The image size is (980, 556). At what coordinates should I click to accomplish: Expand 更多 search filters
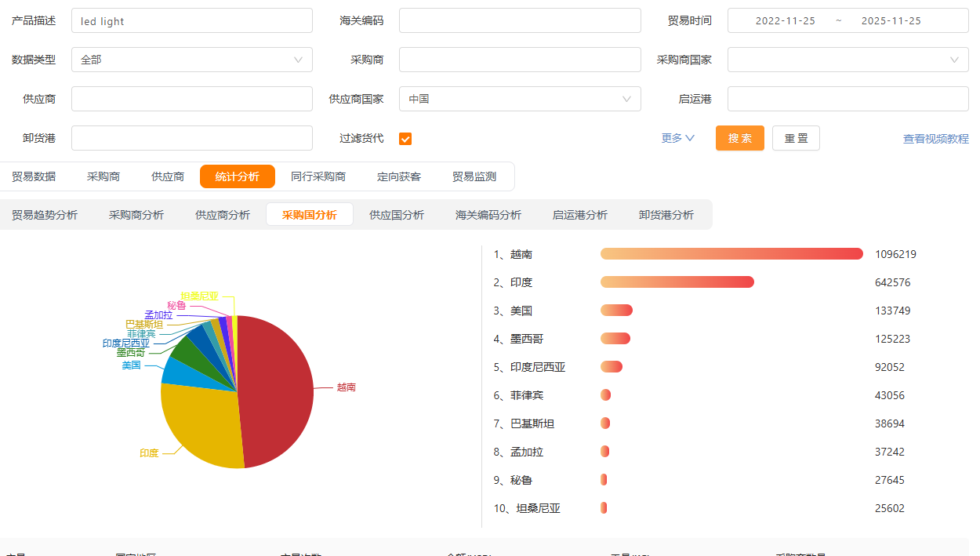(x=678, y=138)
